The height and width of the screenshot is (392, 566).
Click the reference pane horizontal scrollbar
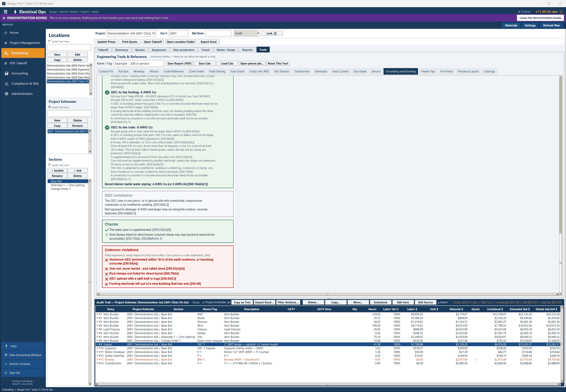[328, 294]
